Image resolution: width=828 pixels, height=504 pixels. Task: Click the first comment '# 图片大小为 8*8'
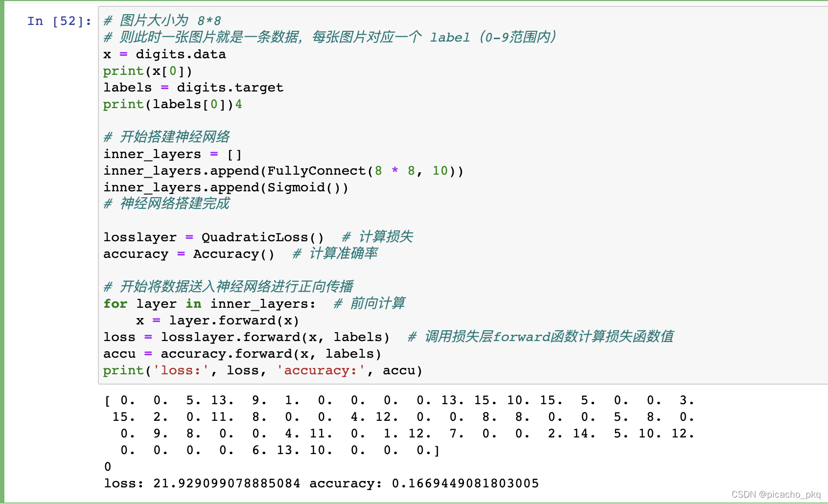point(162,21)
